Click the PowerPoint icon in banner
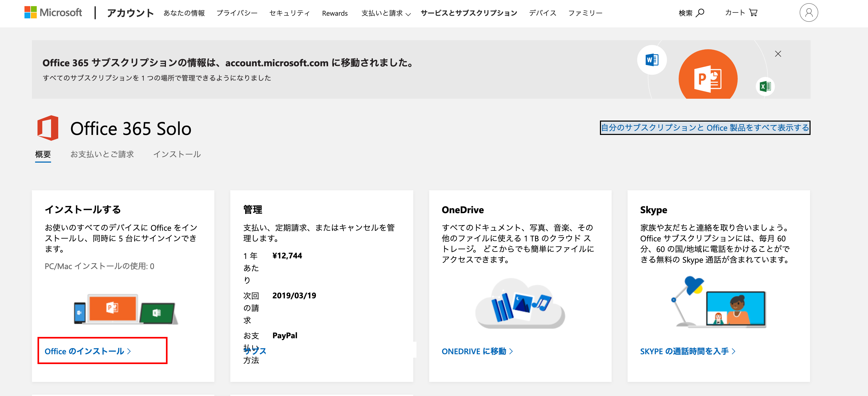This screenshot has height=396, width=868. 708,75
